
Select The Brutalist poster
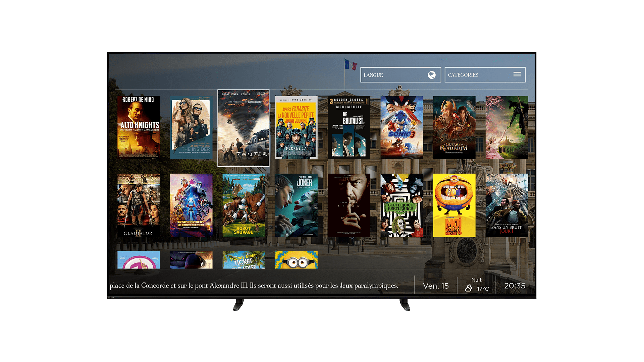click(x=349, y=127)
